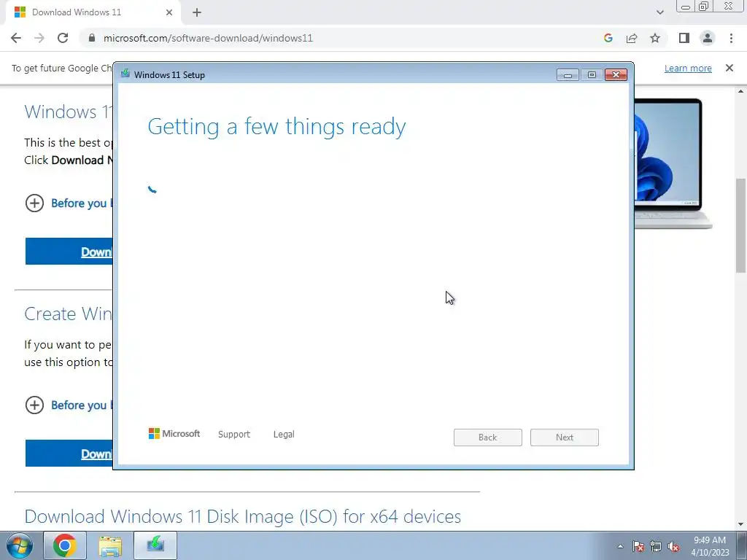Click Download button under Create Windows section
Viewport: 747px width, 560px height.
[x=69, y=454]
